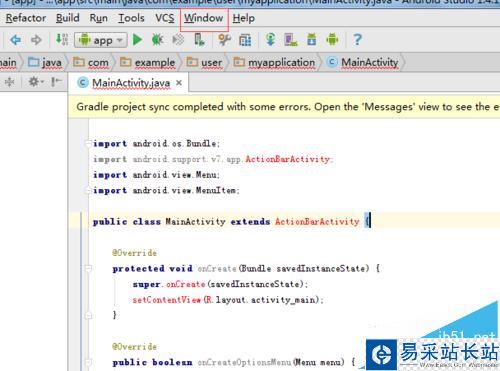
Task: Open the VCS menu
Action: 165,18
